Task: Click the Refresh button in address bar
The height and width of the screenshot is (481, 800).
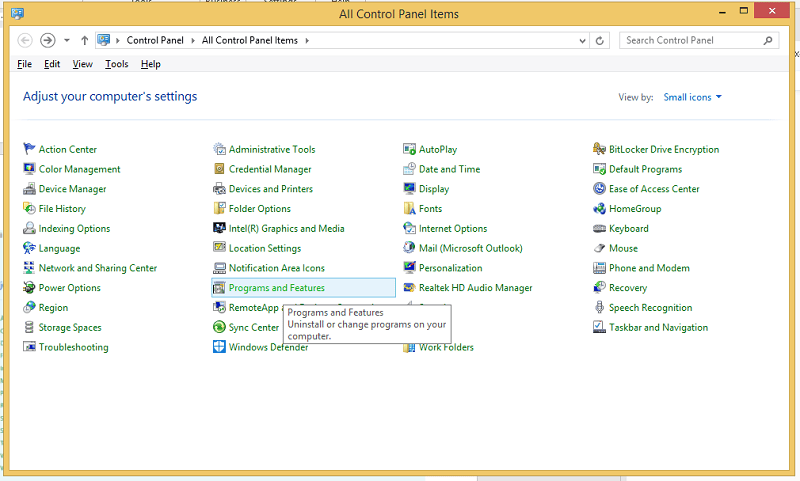Action: 600,41
